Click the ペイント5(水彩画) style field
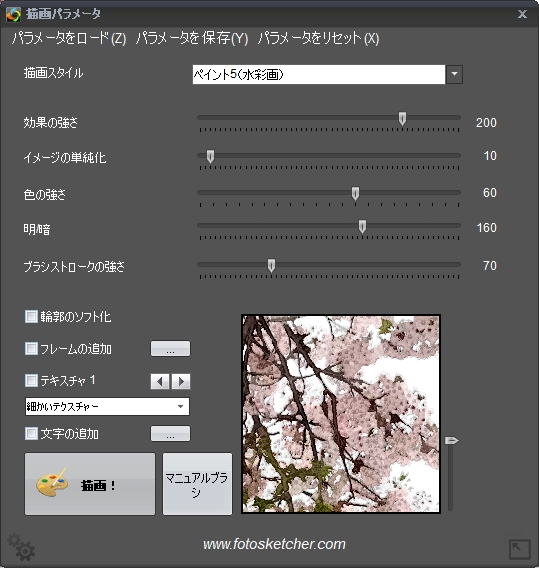 coord(319,74)
